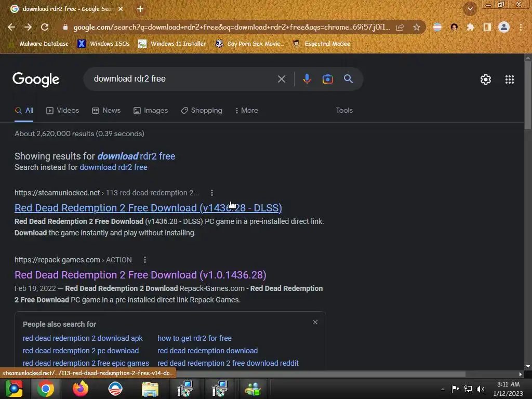Clear the search box text
532x399 pixels.
tap(281, 79)
